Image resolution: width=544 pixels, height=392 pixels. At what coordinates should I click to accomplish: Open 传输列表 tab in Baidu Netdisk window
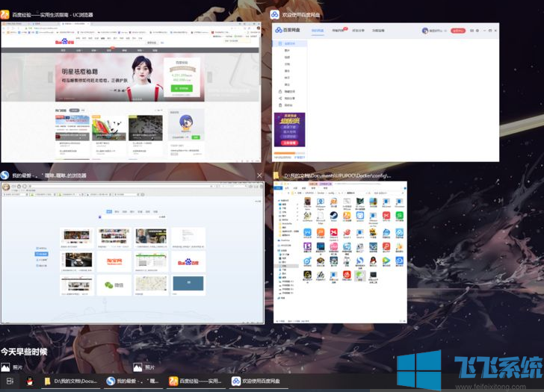point(338,31)
